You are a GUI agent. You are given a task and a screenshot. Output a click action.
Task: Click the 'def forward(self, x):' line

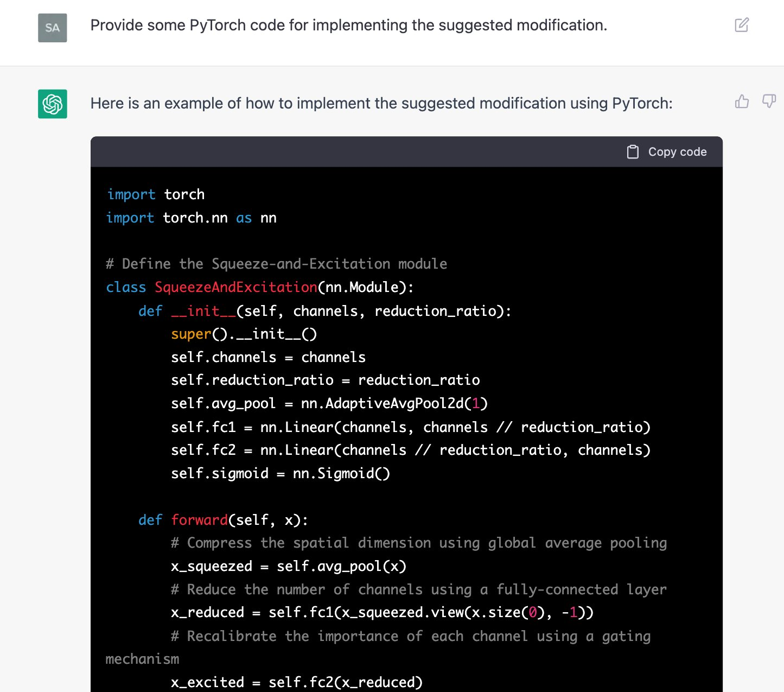point(224,520)
